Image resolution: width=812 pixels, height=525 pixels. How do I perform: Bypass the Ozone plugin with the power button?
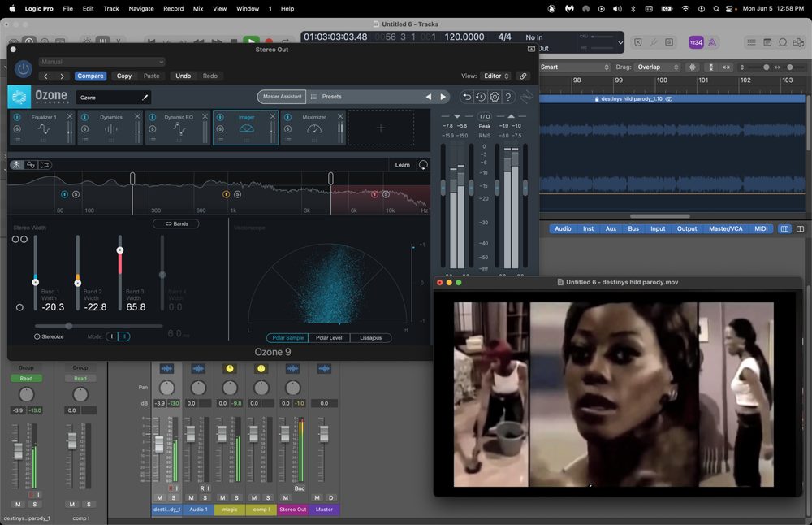(24, 69)
